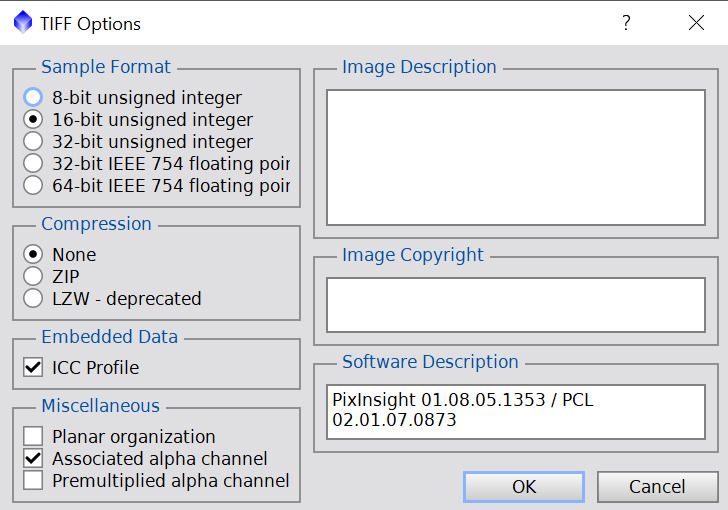
Task: Click the Cancel button
Action: pos(657,487)
